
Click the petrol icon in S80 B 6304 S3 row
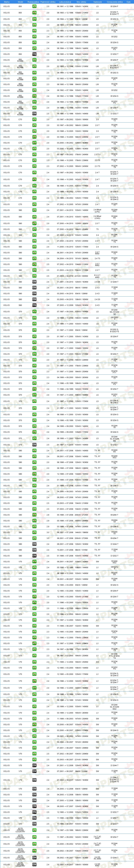click(x=34, y=521)
